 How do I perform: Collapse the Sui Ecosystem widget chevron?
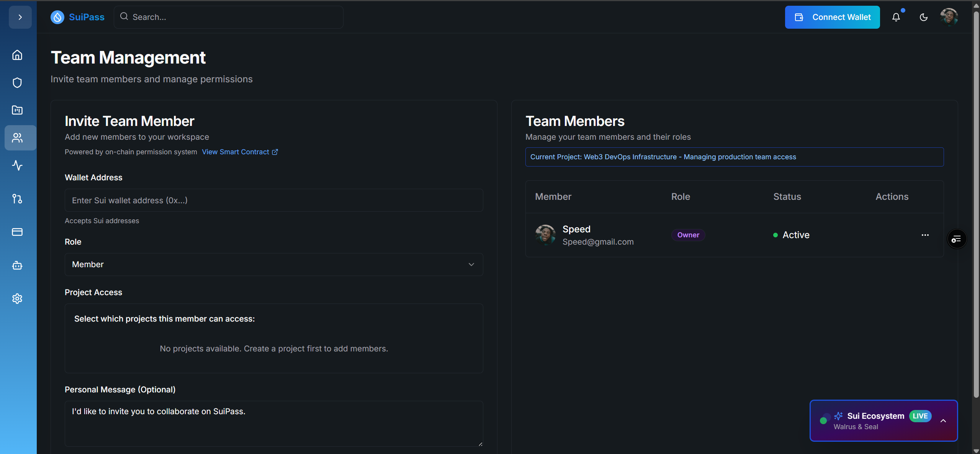point(943,421)
